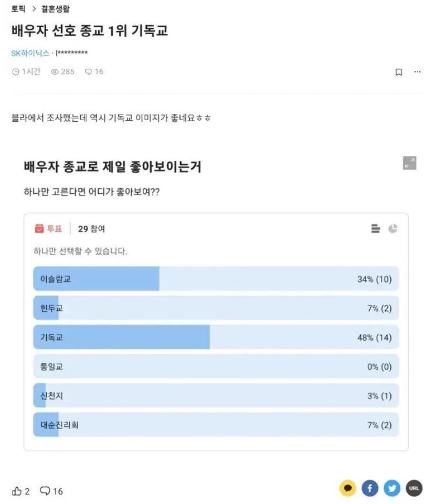Go to the 토픽 breadcrumb
Screen dimensions: 425x504
coord(18,9)
